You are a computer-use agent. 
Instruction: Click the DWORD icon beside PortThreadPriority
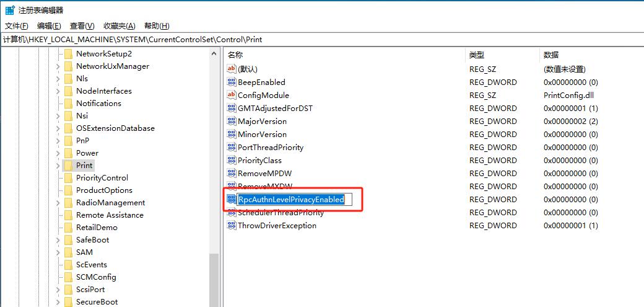(x=232, y=148)
